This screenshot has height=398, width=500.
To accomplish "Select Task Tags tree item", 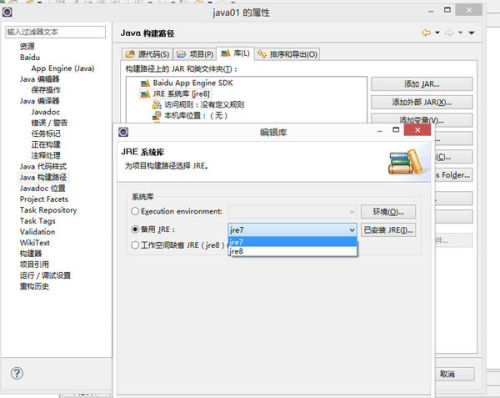I will coord(38,221).
